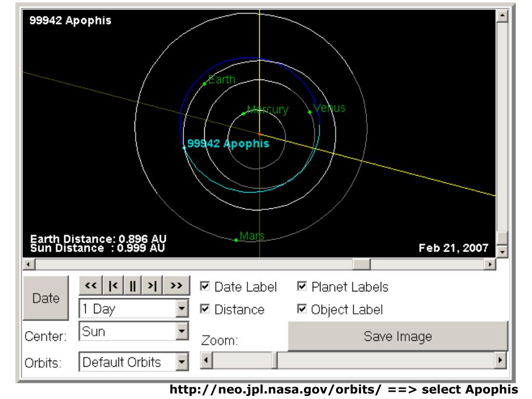Toggle the Distance checkbox
The height and width of the screenshot is (399, 532).
(x=205, y=309)
